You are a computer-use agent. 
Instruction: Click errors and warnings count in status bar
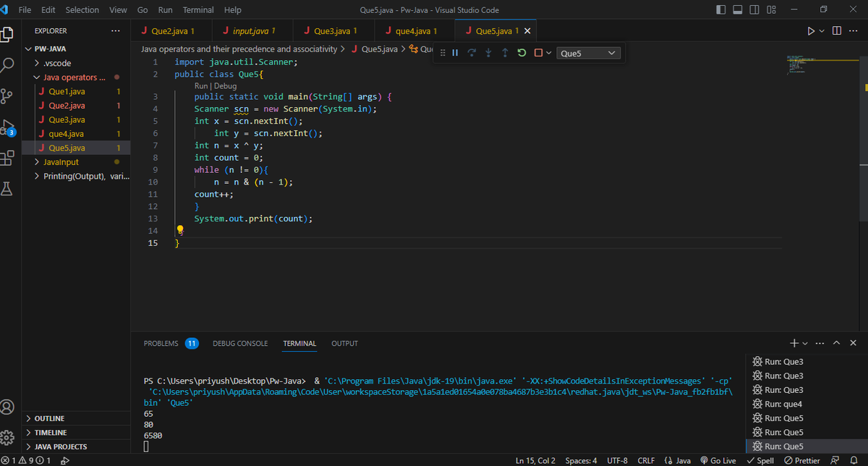[x=26, y=460]
